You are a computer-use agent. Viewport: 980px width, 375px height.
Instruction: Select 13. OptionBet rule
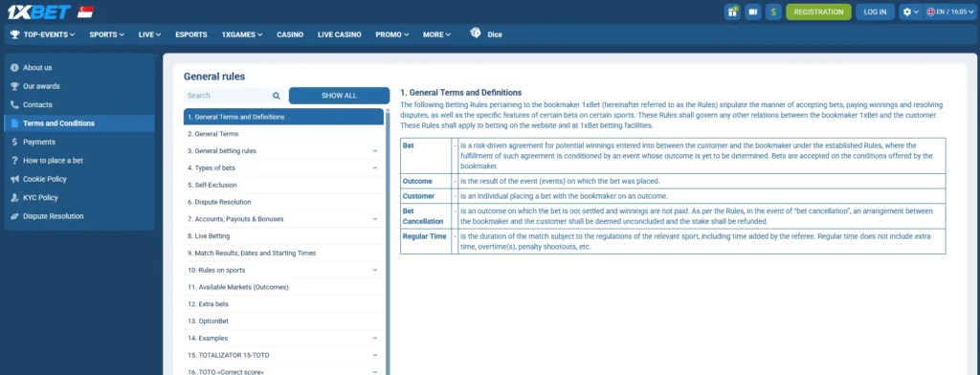tap(283, 320)
